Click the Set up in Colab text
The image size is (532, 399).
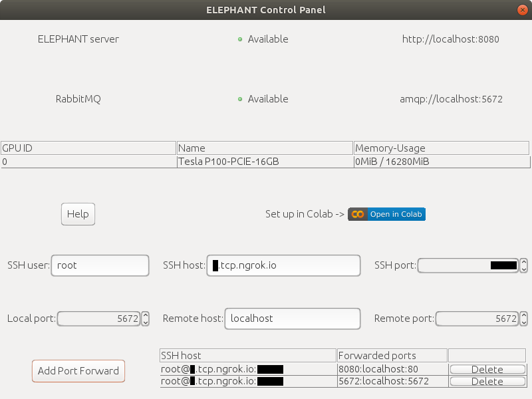305,214
